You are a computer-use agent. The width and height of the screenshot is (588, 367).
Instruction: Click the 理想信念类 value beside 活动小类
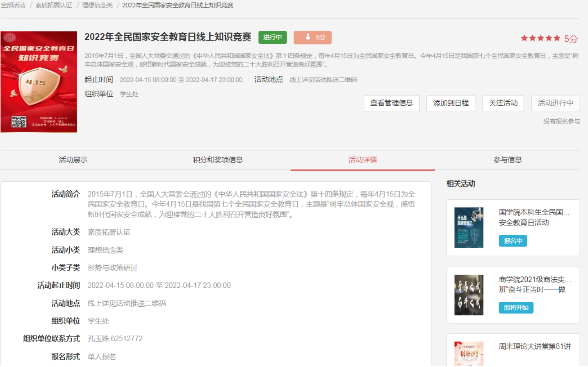(x=105, y=250)
